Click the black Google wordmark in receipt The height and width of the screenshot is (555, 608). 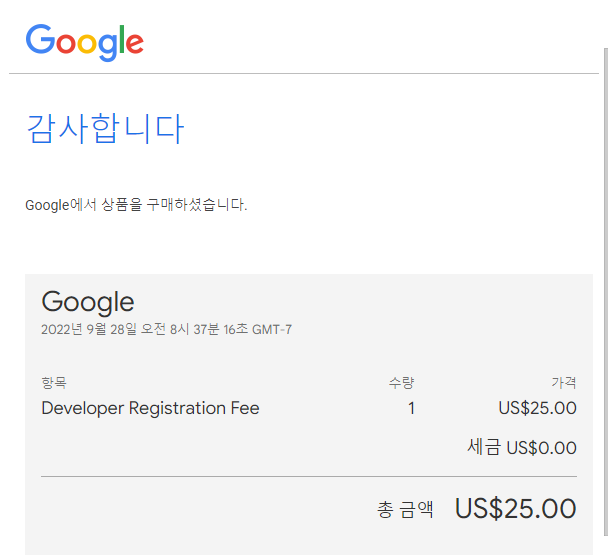pyautogui.click(x=88, y=302)
